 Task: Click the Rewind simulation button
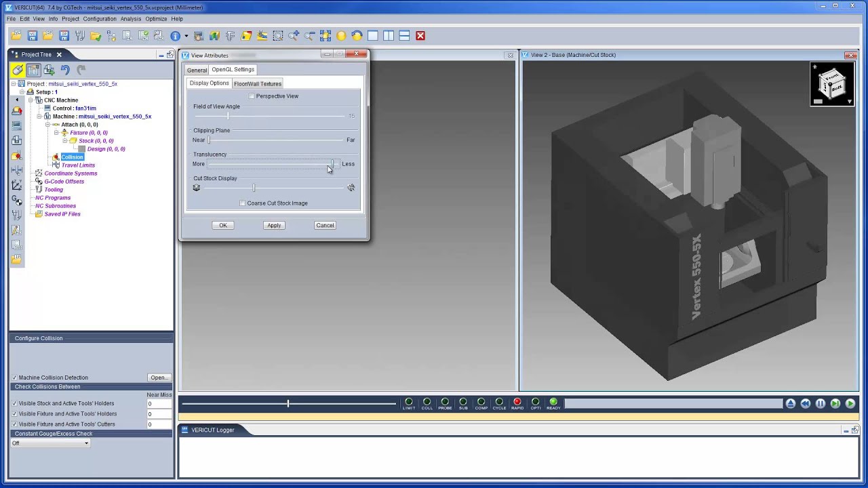(x=806, y=403)
